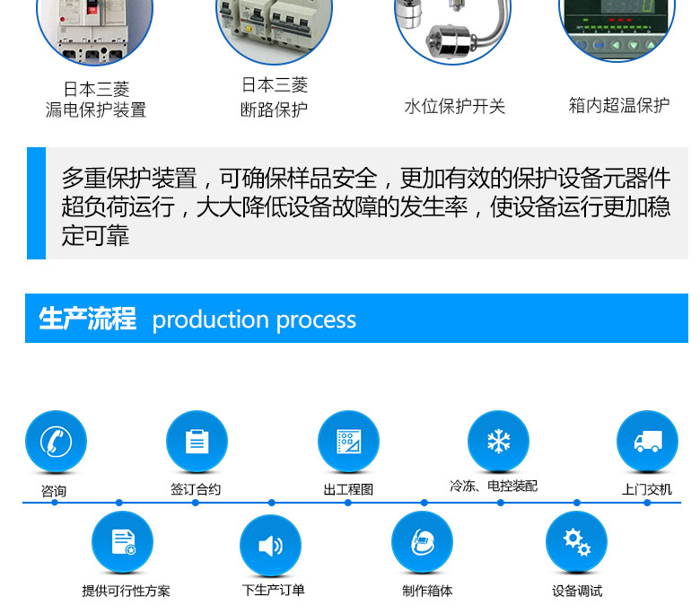View the over-temperature protection controller image

coord(617,27)
